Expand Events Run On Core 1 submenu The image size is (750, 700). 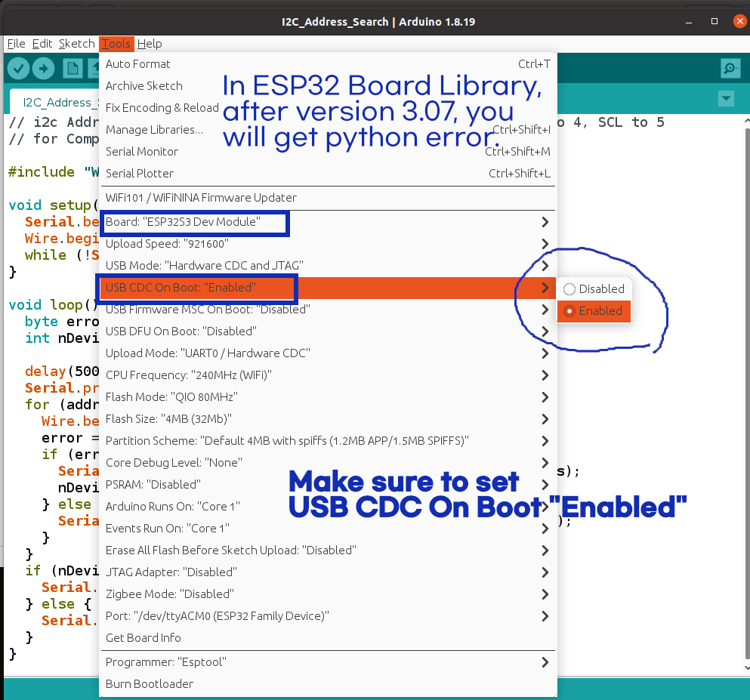[x=328, y=529]
